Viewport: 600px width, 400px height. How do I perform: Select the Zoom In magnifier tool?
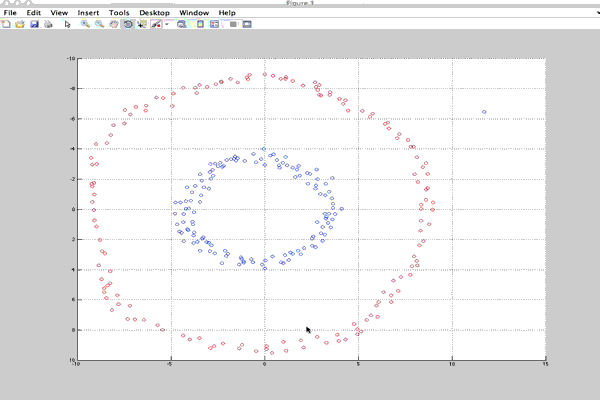85,23
